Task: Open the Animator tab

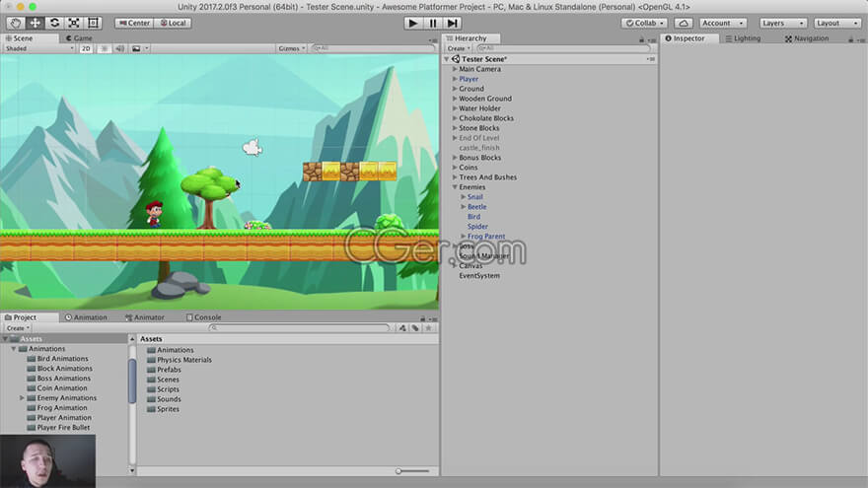Action: tap(144, 317)
